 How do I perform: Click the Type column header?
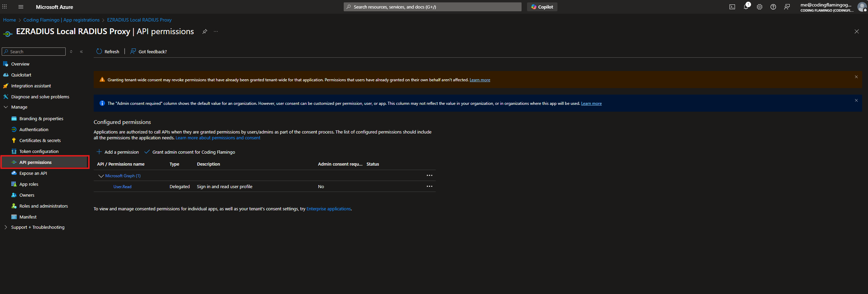point(174,164)
